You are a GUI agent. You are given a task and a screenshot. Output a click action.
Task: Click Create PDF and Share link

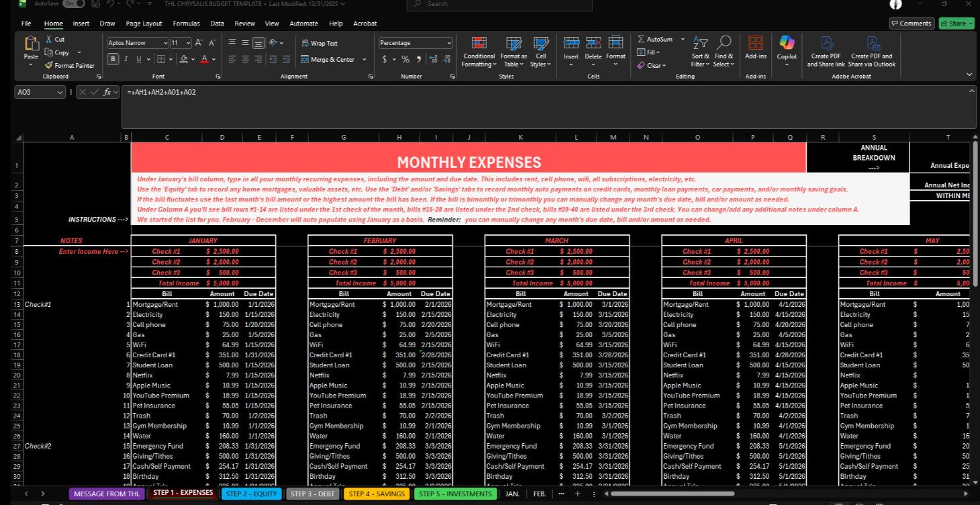(827, 54)
